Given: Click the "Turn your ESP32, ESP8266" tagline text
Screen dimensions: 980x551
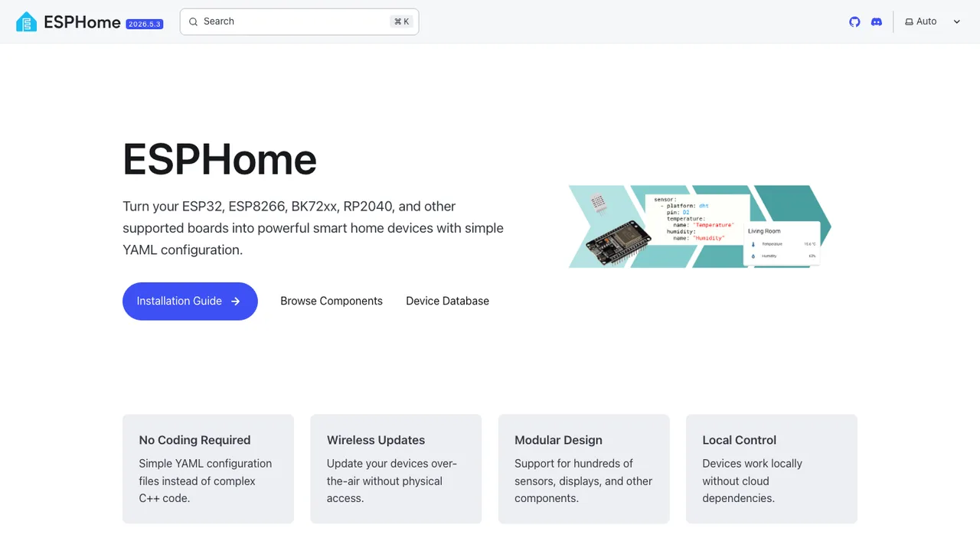Looking at the screenshot, I should click(313, 228).
